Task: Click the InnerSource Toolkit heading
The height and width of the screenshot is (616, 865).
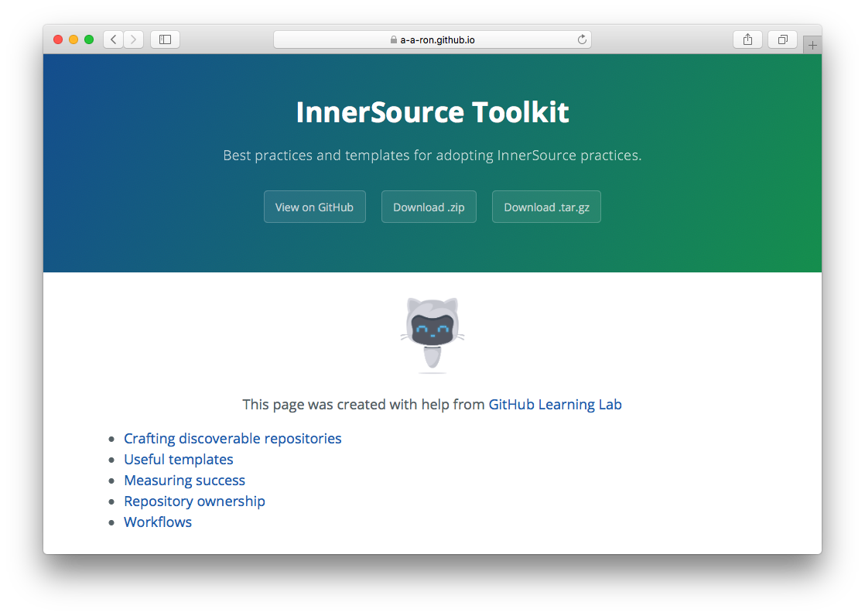Action: point(432,112)
